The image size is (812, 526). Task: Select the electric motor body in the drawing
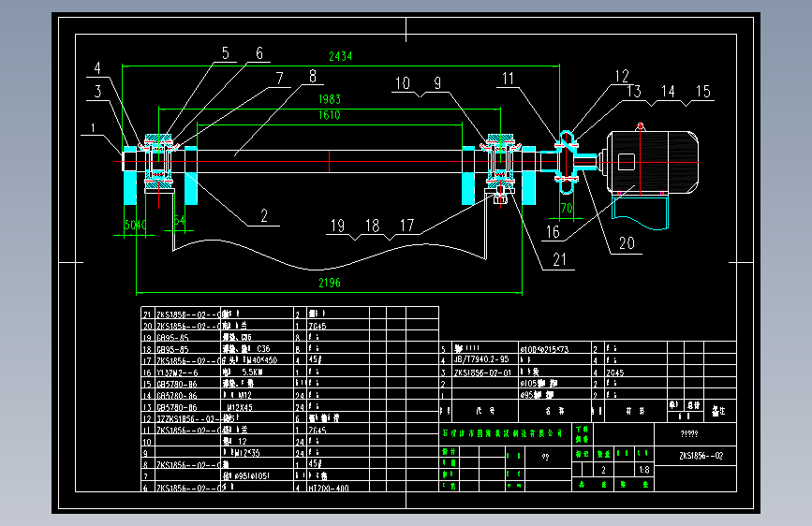point(653,162)
